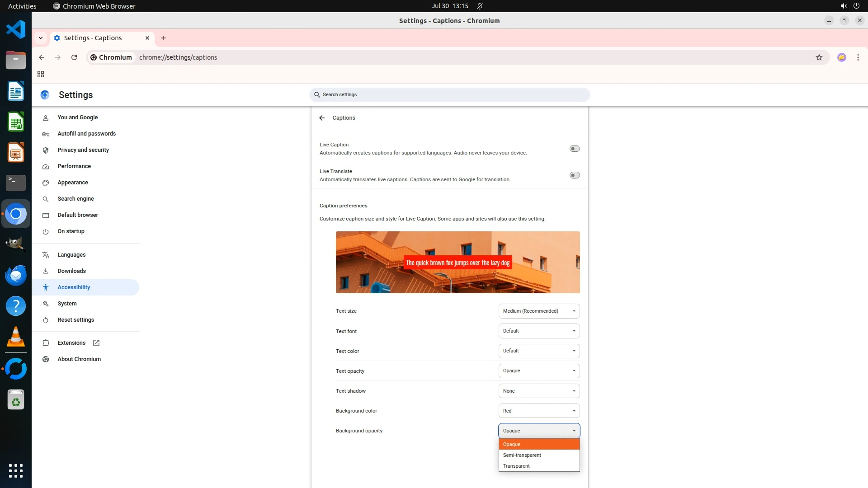Reload the settings page
This screenshot has width=868, height=488.
[74, 57]
